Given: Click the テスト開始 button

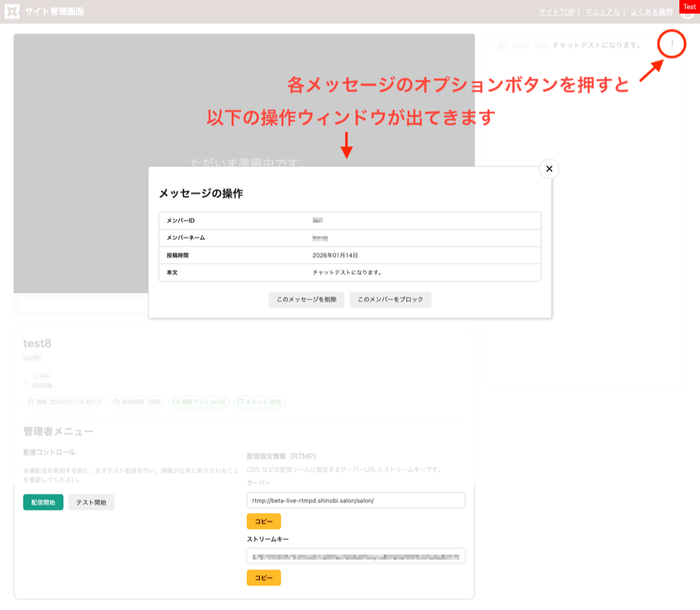Looking at the screenshot, I should tap(91, 502).
